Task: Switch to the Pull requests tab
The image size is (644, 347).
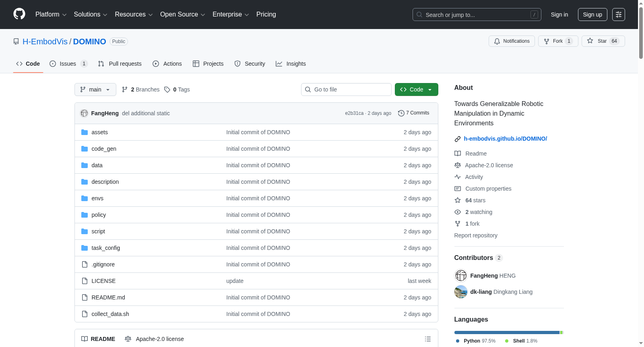Action: [x=120, y=64]
